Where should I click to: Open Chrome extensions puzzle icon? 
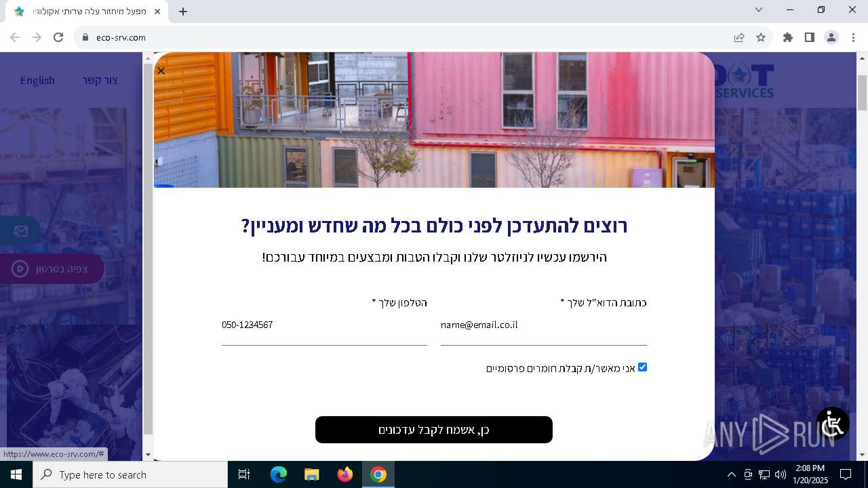pyautogui.click(x=788, y=37)
